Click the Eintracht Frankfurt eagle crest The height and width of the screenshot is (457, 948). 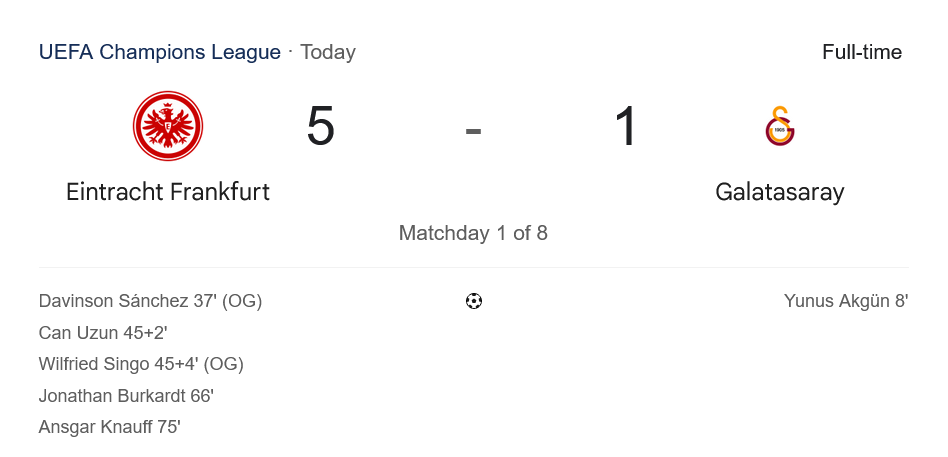168,126
